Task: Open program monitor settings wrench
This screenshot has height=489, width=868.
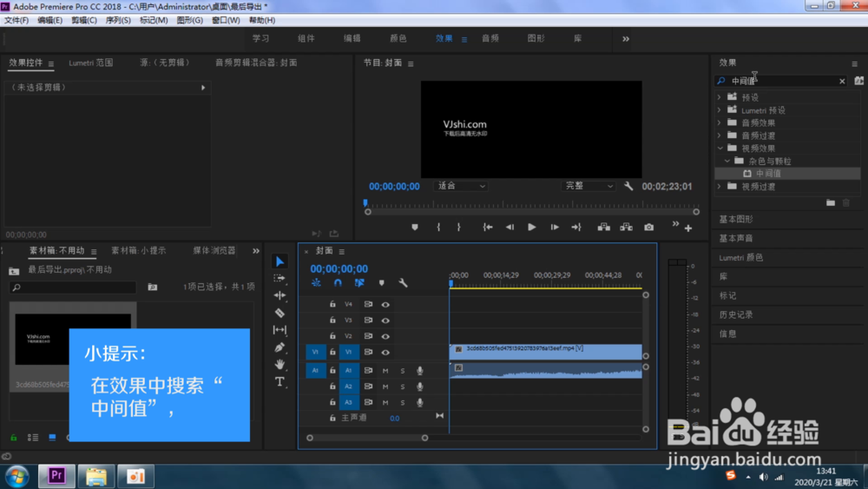Action: [x=628, y=186]
